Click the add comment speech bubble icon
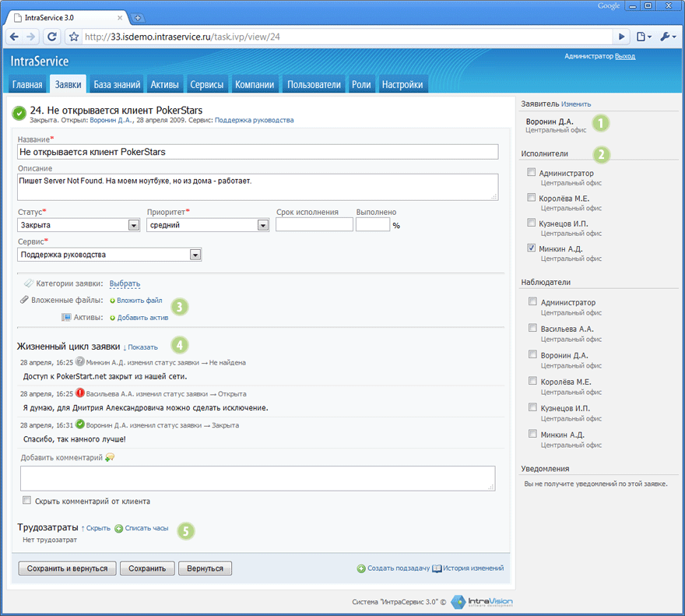 tap(110, 457)
